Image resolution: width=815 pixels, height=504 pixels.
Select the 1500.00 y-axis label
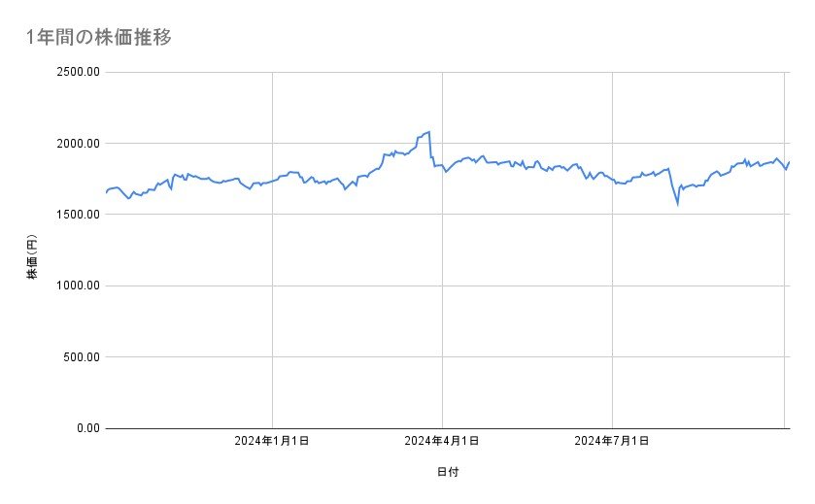click(x=75, y=215)
